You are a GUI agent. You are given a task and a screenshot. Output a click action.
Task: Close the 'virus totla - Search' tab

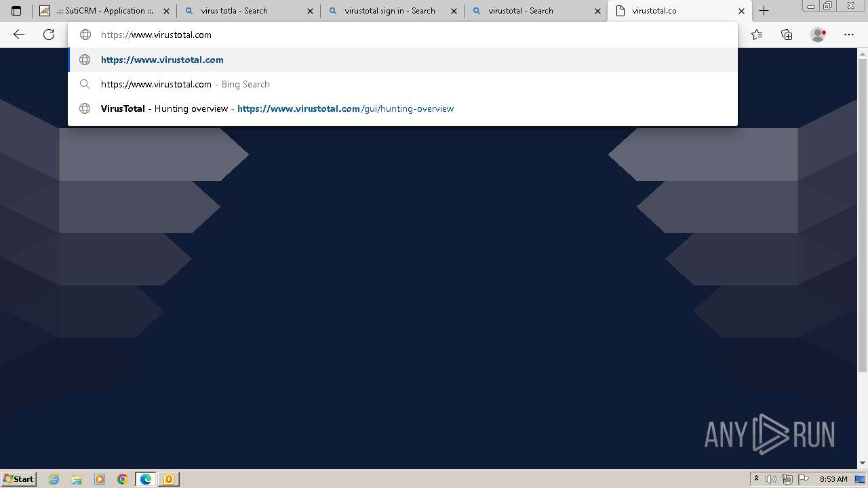click(x=310, y=11)
